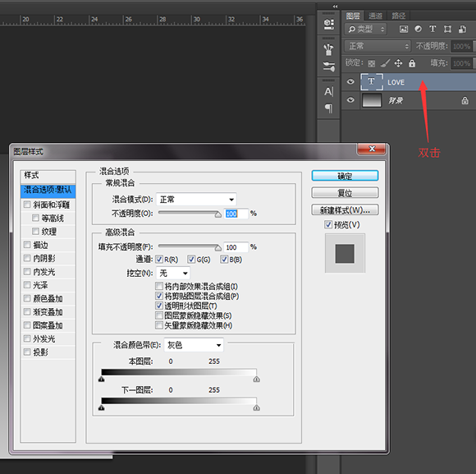476x474 pixels.
Task: Enable the 外发光 checkbox
Action: tap(27, 338)
